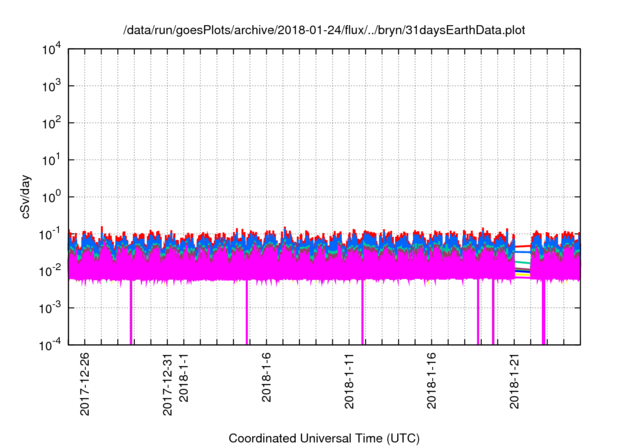Click the 10^-1 y-axis tick label
The height and width of the screenshot is (448, 640).
(x=51, y=235)
